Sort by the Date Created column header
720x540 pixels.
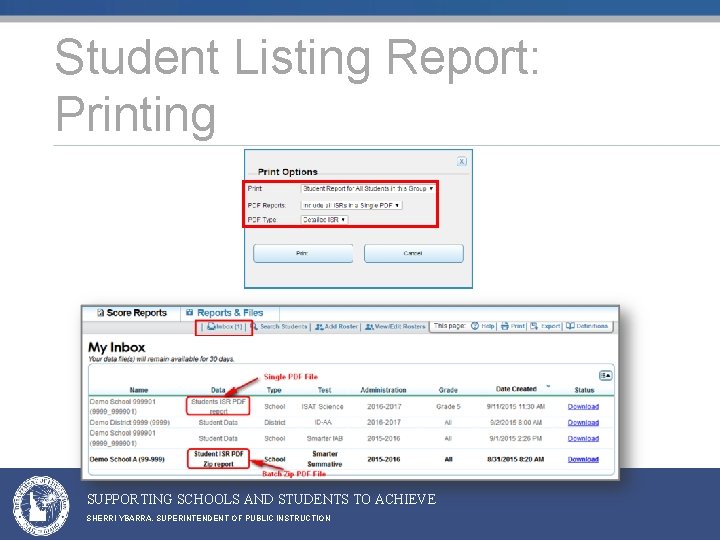(x=516, y=389)
